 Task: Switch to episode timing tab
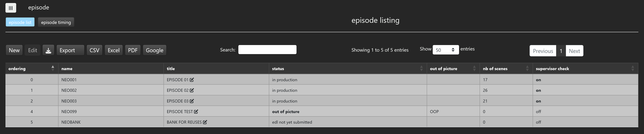pos(56,22)
